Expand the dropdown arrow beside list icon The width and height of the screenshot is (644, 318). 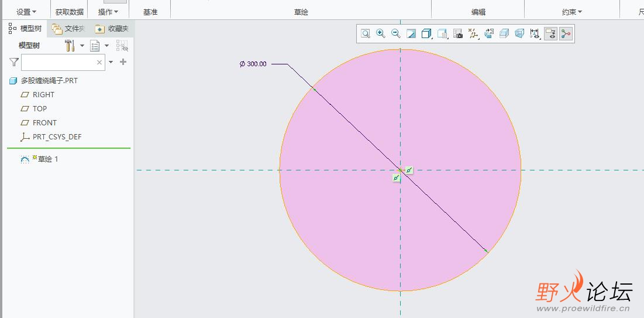tap(107, 46)
